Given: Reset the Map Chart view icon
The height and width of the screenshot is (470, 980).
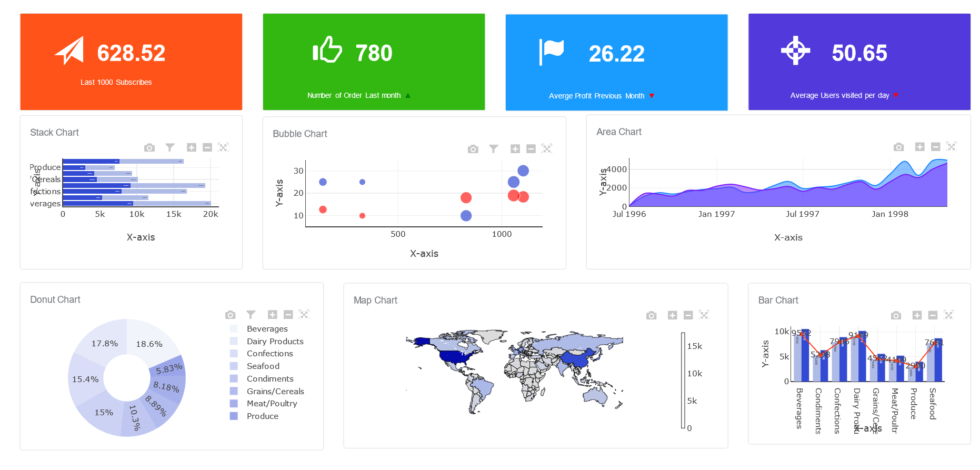Looking at the screenshot, I should pyautogui.click(x=704, y=315).
